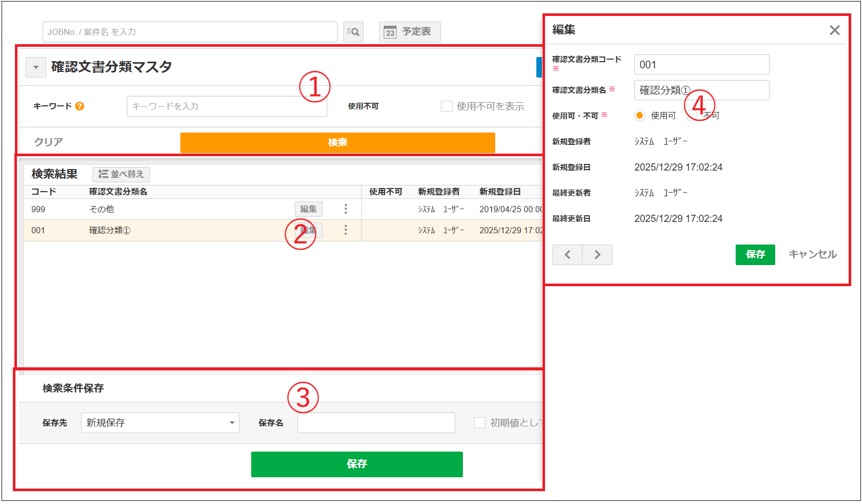Viewport: 862px width, 504px height.
Task: Click the 並べ替え sort button
Action: [121, 175]
